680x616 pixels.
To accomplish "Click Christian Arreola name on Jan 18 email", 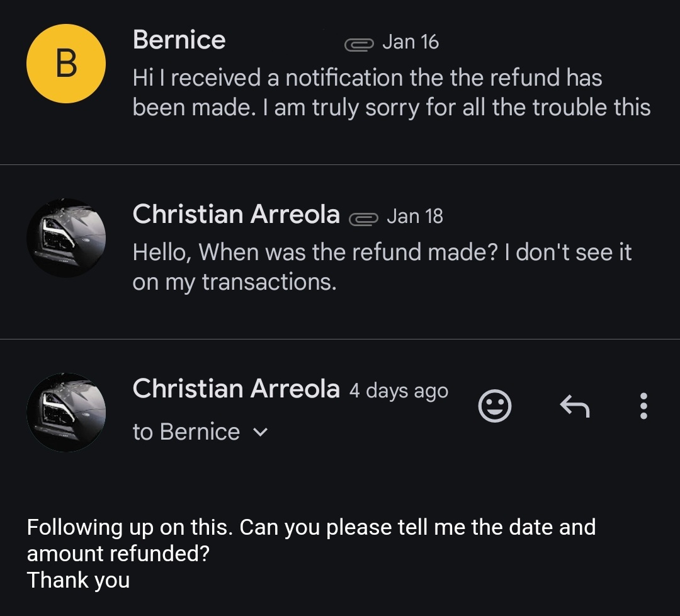I will coord(236,215).
